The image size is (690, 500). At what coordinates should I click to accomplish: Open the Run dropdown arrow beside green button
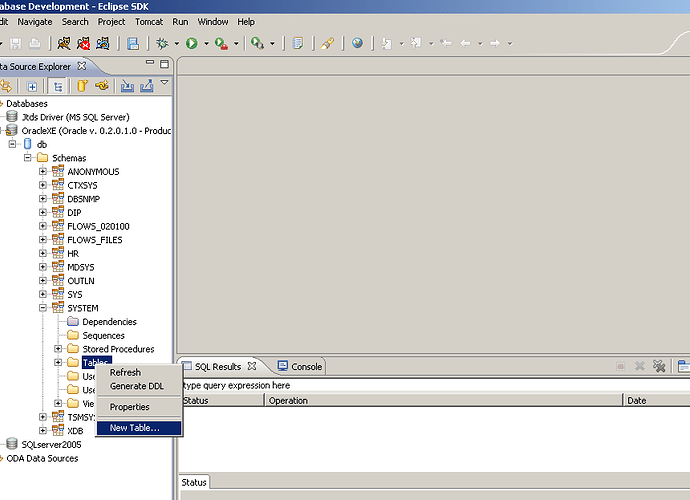coord(206,44)
